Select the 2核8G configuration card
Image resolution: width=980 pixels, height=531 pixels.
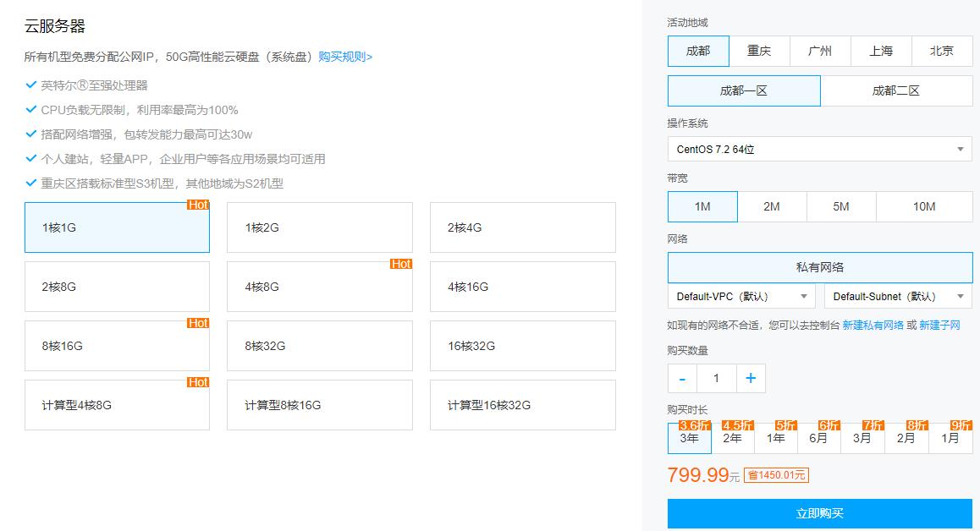coord(117,287)
